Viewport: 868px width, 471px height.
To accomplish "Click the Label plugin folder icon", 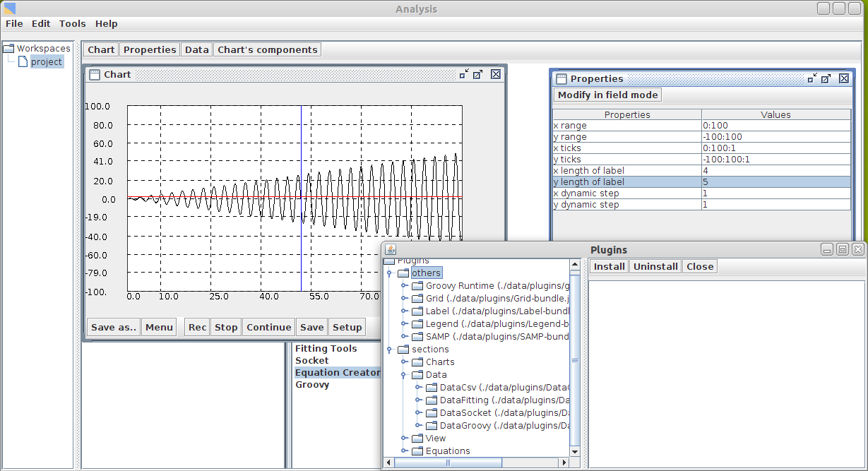I will [x=417, y=311].
